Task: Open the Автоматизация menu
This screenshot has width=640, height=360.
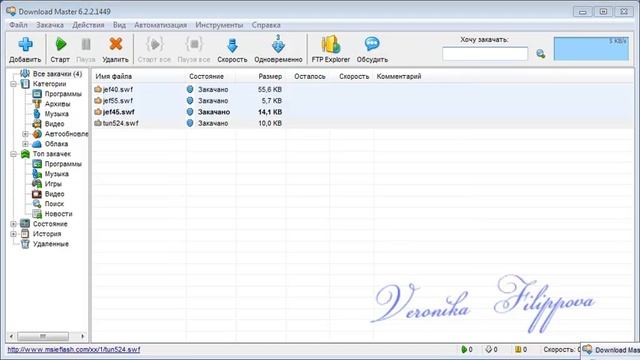Action: pyautogui.click(x=160, y=25)
